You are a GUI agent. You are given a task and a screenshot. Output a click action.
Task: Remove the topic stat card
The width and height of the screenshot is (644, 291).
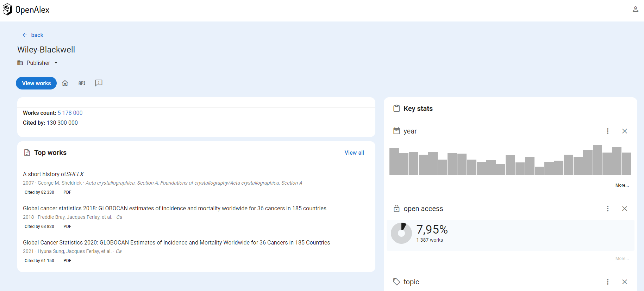pyautogui.click(x=625, y=282)
